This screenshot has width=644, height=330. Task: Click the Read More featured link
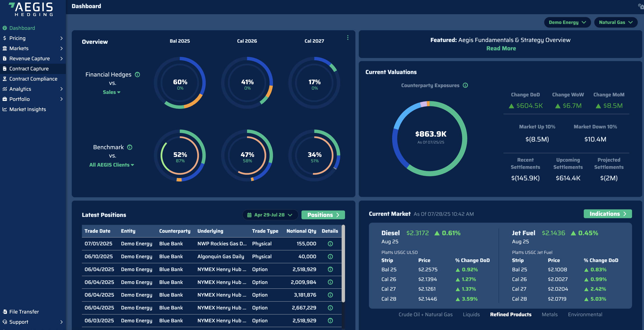[x=501, y=49]
